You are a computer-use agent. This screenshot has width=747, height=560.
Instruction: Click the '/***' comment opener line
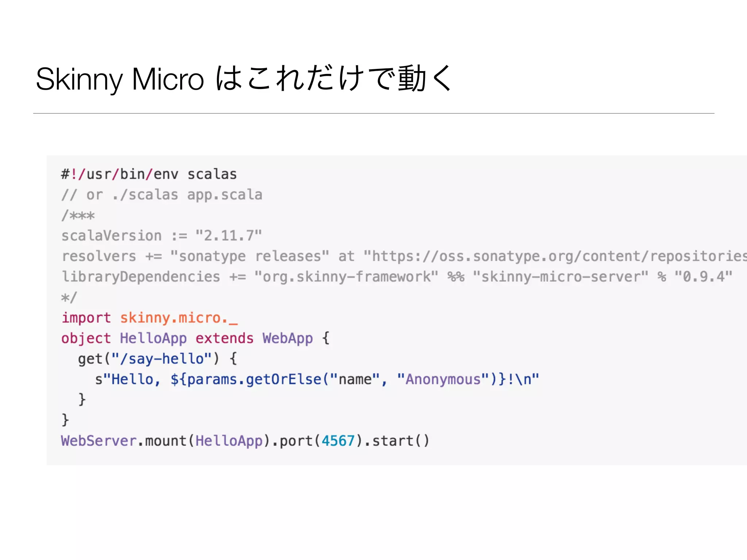(x=78, y=215)
